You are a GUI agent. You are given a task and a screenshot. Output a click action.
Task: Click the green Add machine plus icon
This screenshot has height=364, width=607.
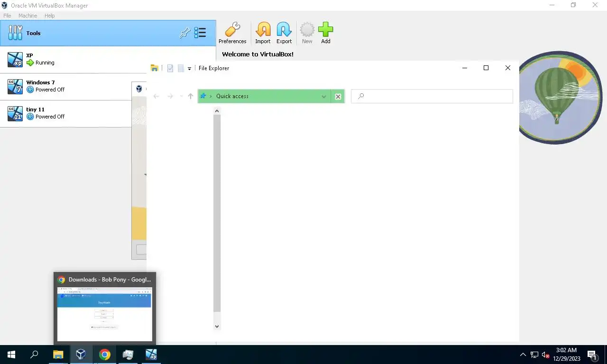coord(326,30)
